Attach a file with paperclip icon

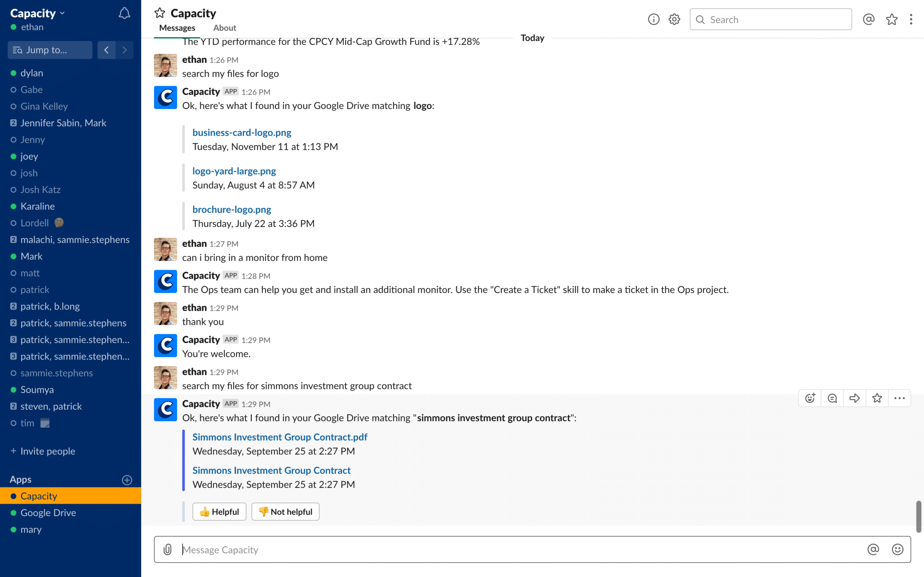point(167,550)
